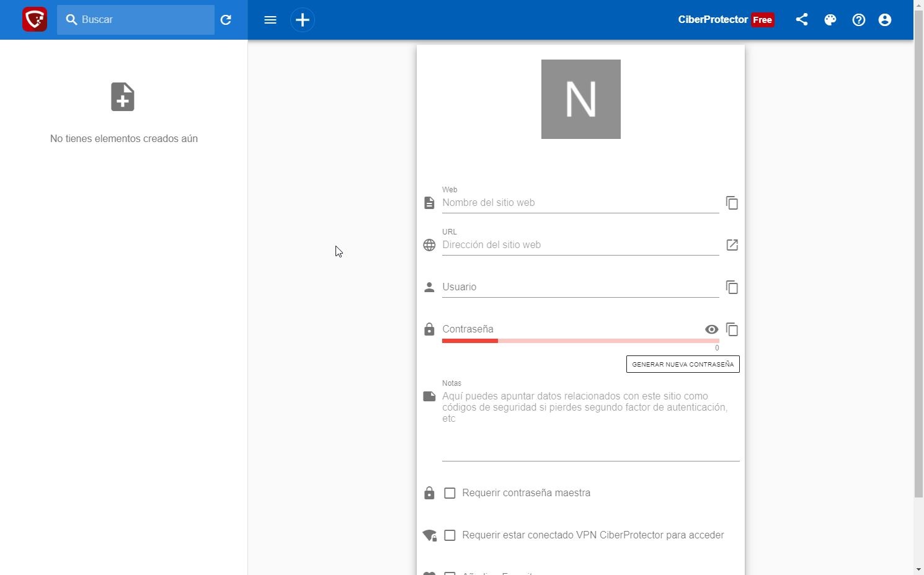
Task: Click the share icon in header
Action: (802, 20)
